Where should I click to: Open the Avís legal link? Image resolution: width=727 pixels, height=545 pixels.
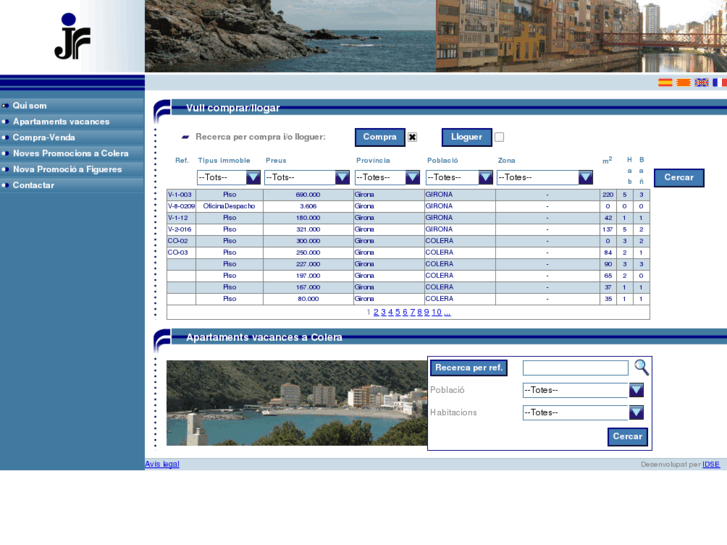coord(162,464)
